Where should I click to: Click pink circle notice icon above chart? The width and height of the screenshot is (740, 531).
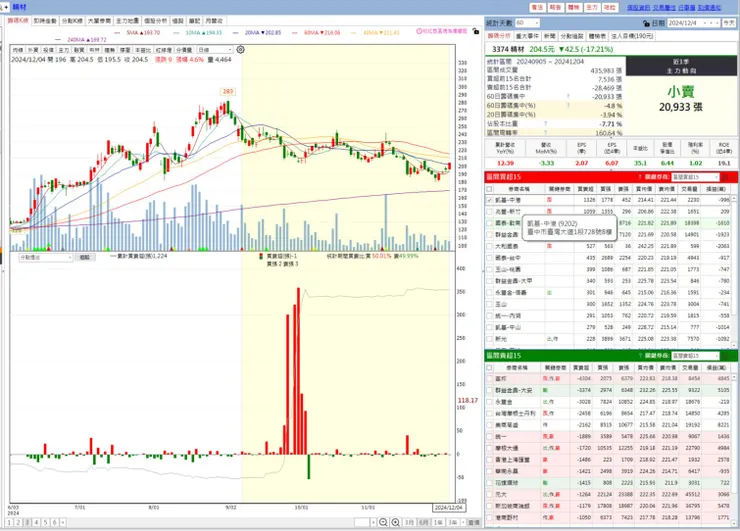pyautogui.click(x=419, y=31)
